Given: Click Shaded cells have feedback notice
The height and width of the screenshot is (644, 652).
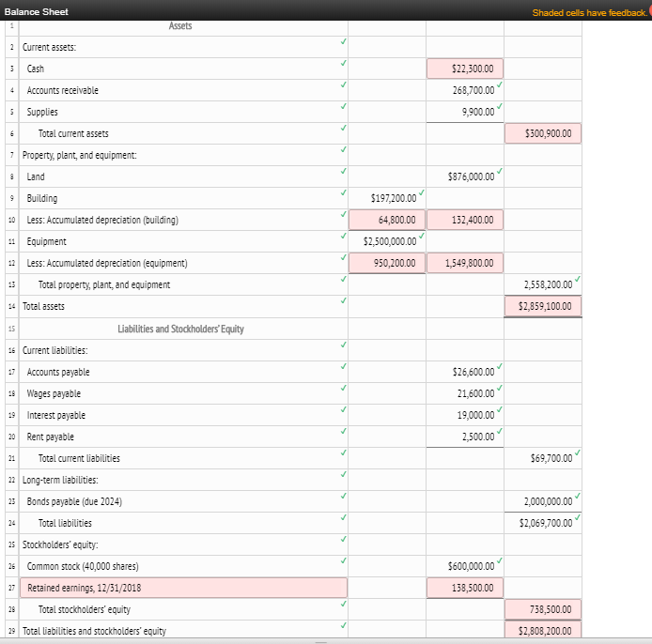Looking at the screenshot, I should point(590,13).
